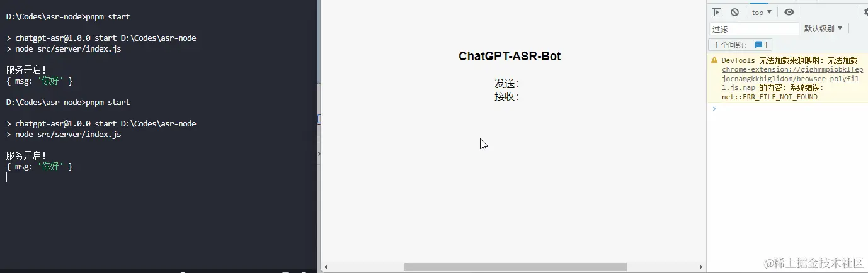868x273 pixels.
Task: Click the first '服务开启!' line in terminal
Action: (26, 70)
